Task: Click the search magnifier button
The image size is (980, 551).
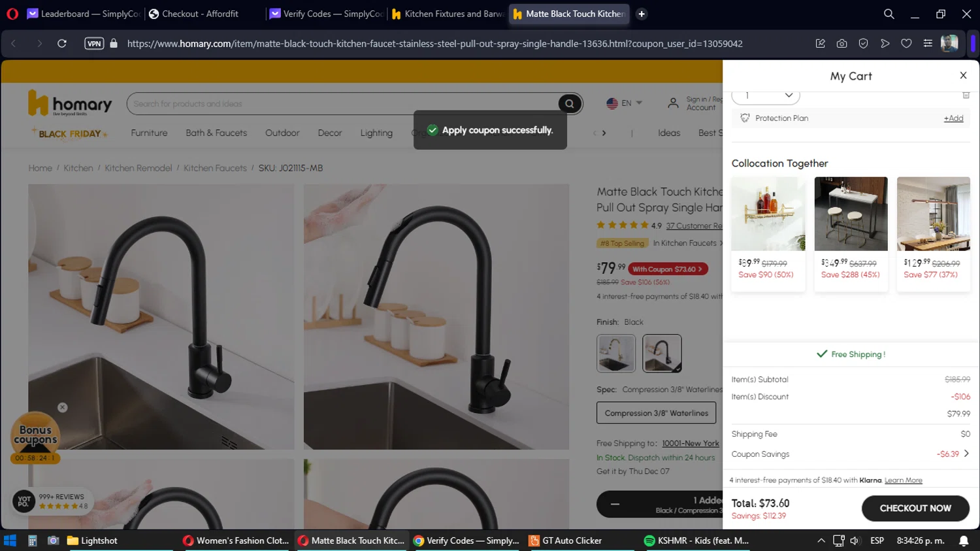Action: (x=570, y=103)
